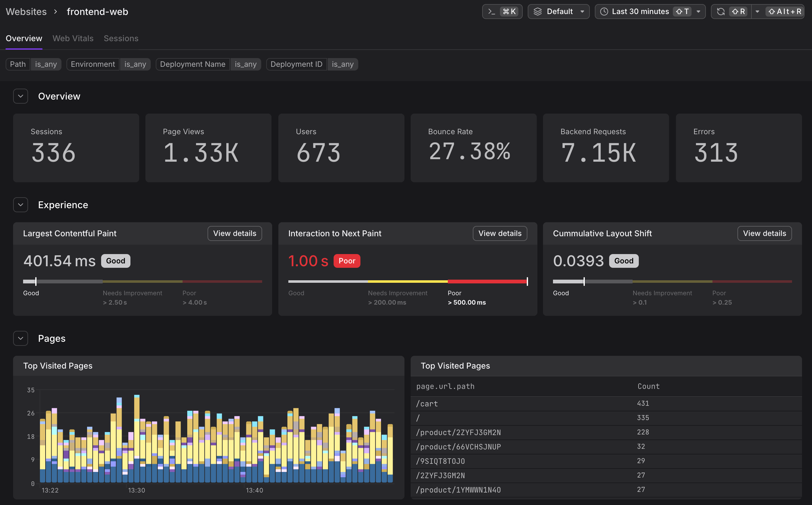Image resolution: width=812 pixels, height=505 pixels.
Task: Open the command palette via the terminal icon
Action: 492,11
